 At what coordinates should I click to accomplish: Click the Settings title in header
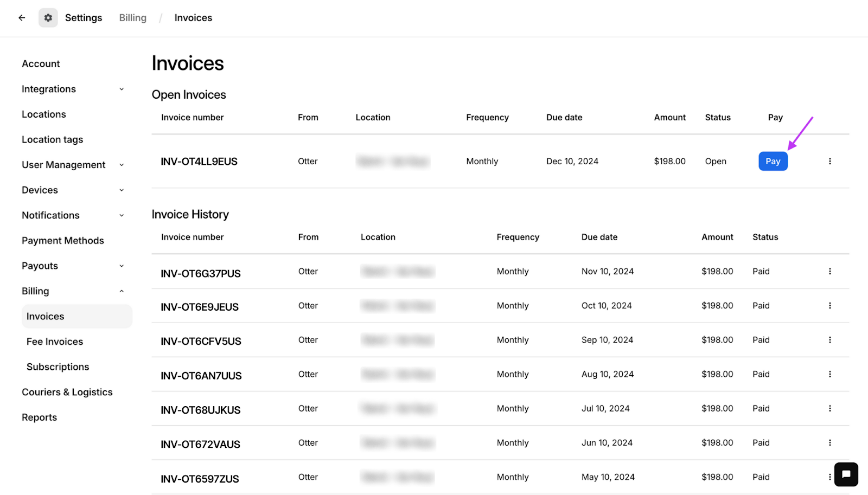84,18
